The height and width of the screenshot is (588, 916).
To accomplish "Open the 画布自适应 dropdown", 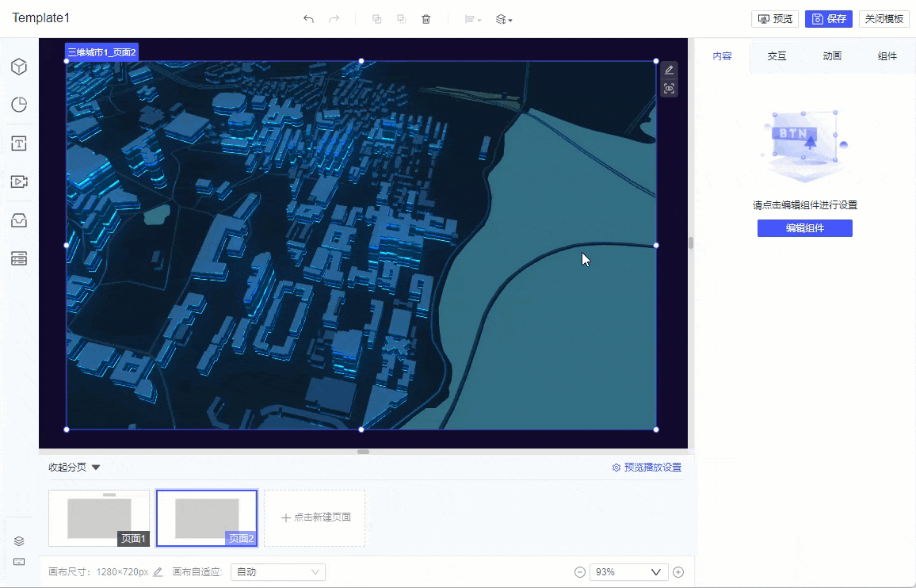I will 278,572.
